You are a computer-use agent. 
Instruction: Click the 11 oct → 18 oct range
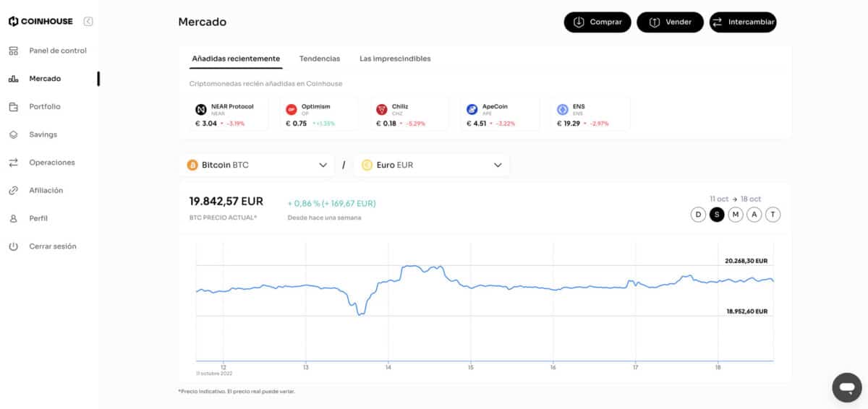tap(735, 199)
